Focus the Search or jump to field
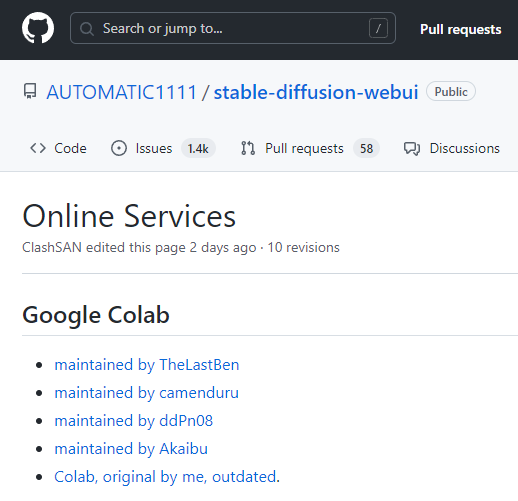Screen dimensions: 518x501 233,28
